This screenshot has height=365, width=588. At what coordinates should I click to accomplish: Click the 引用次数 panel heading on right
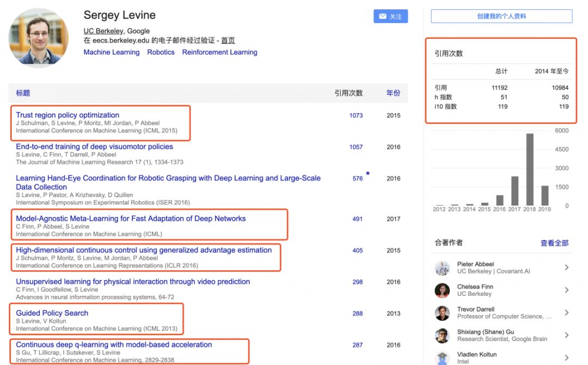[449, 53]
